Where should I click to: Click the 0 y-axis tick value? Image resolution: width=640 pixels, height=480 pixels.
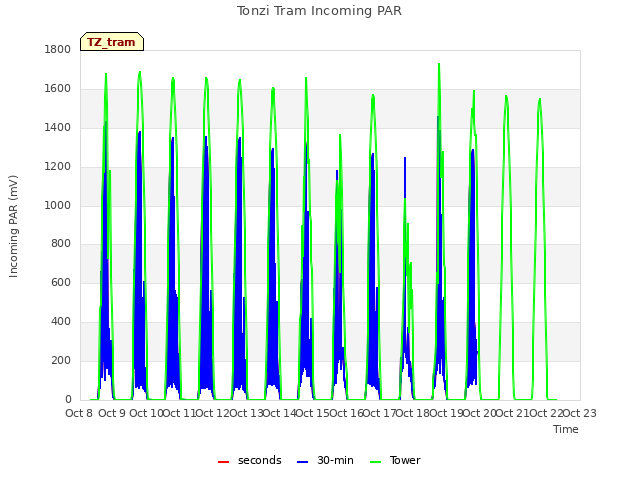[68, 399]
